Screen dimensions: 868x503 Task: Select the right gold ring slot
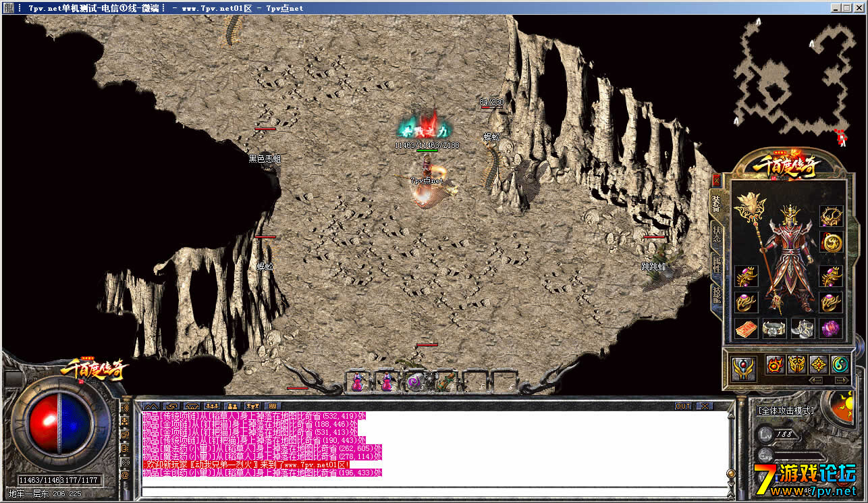831,302
